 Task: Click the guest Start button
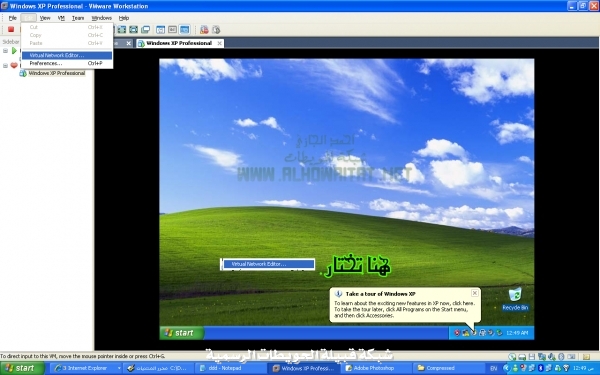(182, 333)
